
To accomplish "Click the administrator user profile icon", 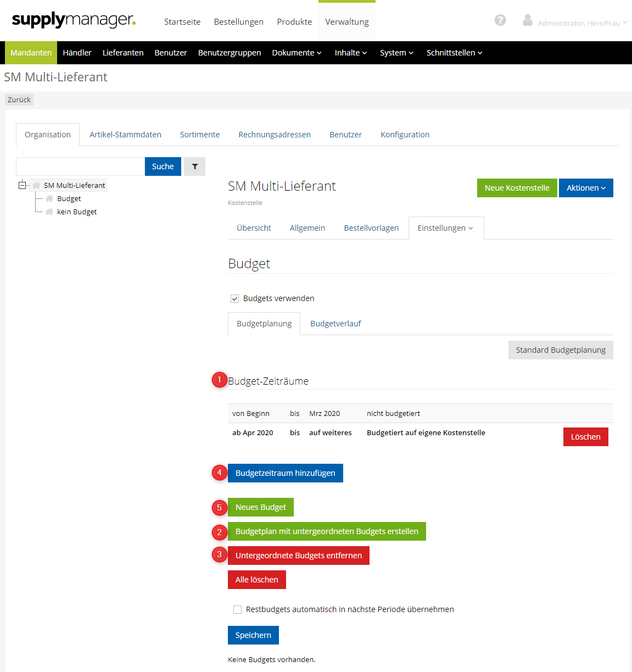I will click(x=527, y=20).
